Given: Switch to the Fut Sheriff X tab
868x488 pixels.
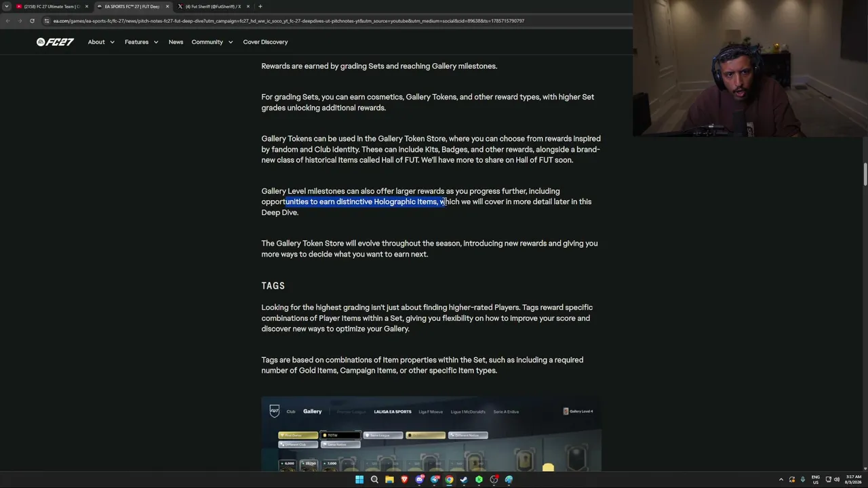Looking at the screenshot, I should (213, 7).
